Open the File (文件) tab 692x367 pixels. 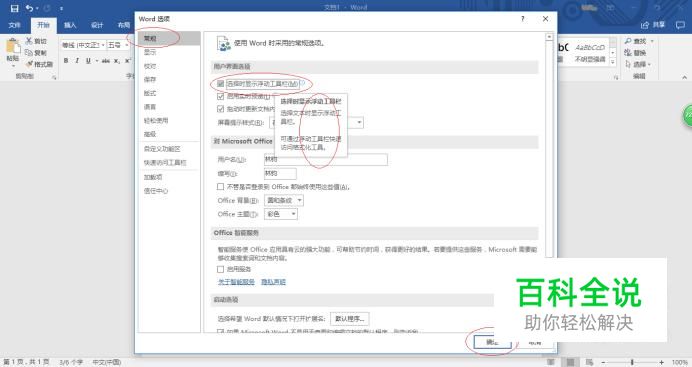[15, 25]
